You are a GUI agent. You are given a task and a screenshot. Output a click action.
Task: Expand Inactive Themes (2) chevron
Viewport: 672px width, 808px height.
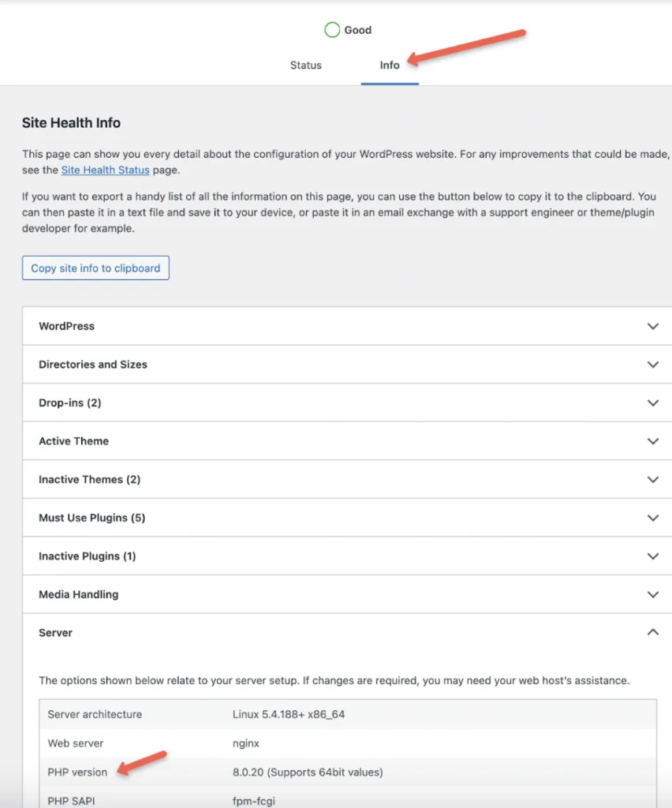tap(652, 480)
